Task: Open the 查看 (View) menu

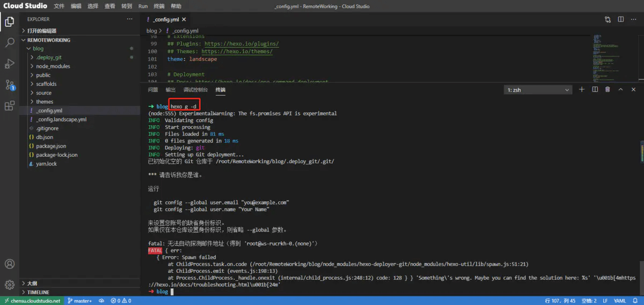Action: tap(109, 6)
